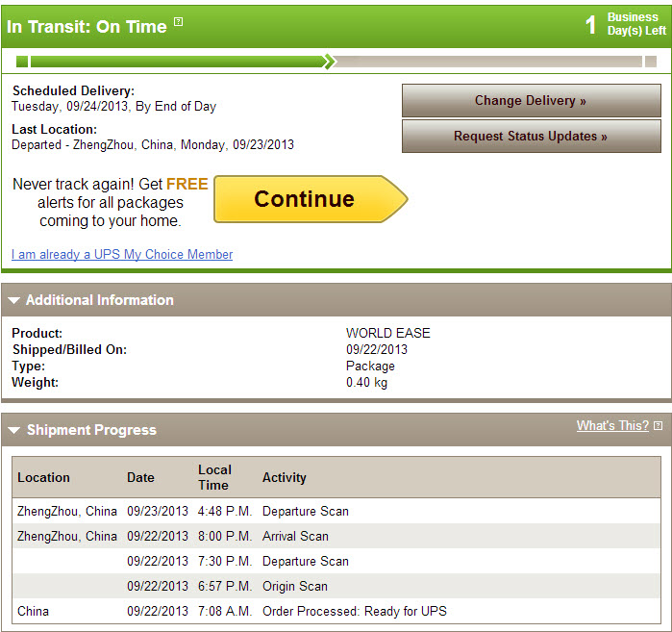Open the Change Delivery button
The height and width of the screenshot is (632, 672).
click(532, 101)
